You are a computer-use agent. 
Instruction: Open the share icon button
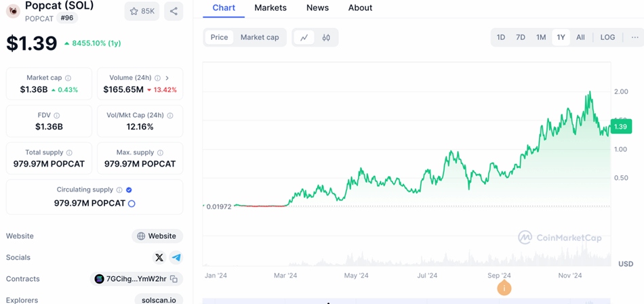tap(174, 11)
